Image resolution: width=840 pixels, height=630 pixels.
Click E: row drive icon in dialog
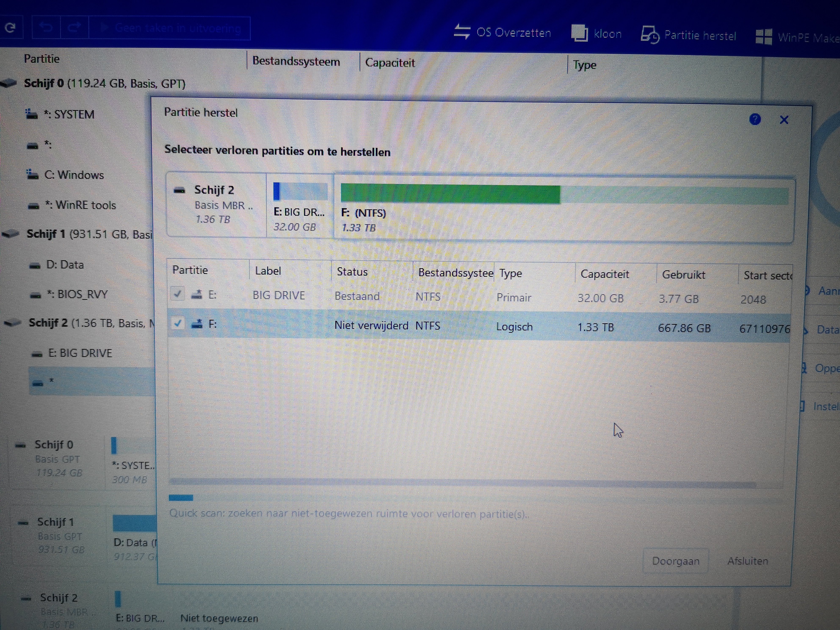(197, 294)
